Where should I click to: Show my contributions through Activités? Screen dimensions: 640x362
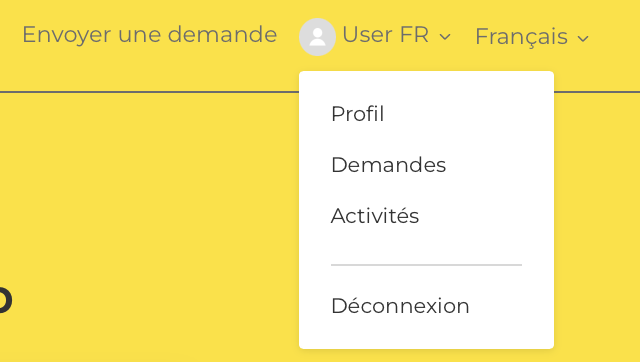pos(375,215)
